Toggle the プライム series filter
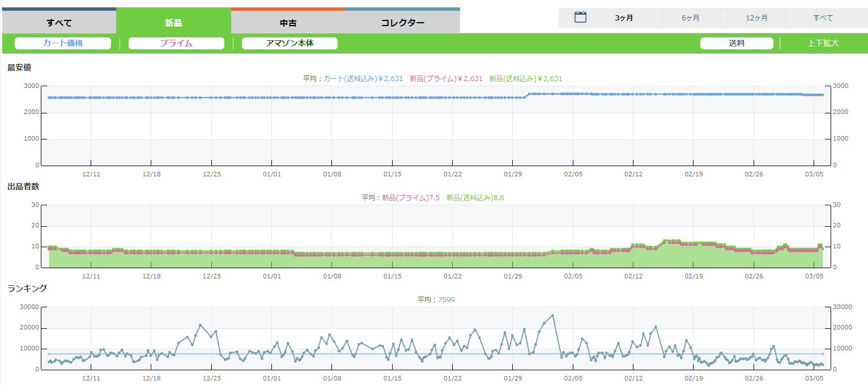868x385 pixels. pos(176,43)
